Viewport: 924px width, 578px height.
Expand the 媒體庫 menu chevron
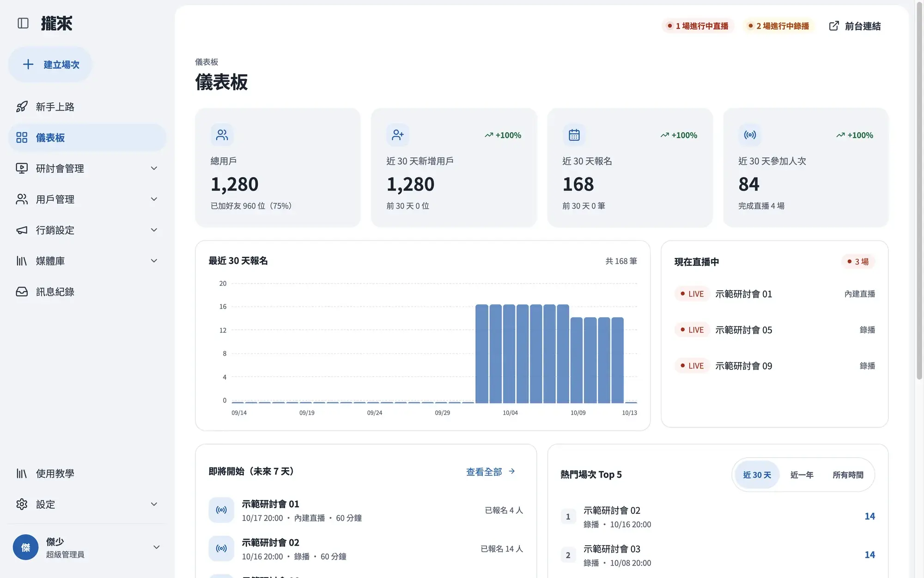[154, 261]
